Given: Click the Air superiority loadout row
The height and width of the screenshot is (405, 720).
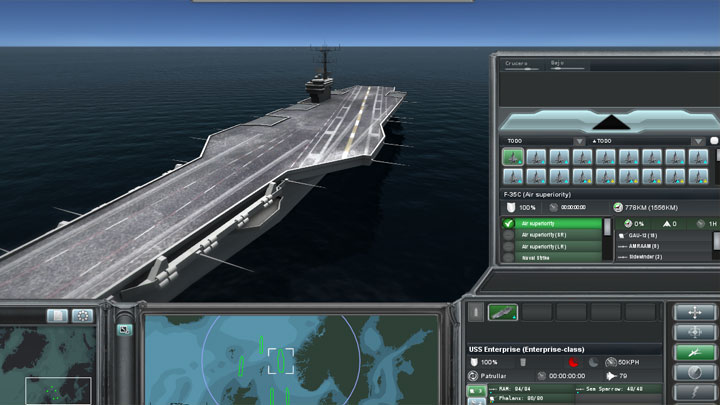Looking at the screenshot, I should (x=559, y=224).
